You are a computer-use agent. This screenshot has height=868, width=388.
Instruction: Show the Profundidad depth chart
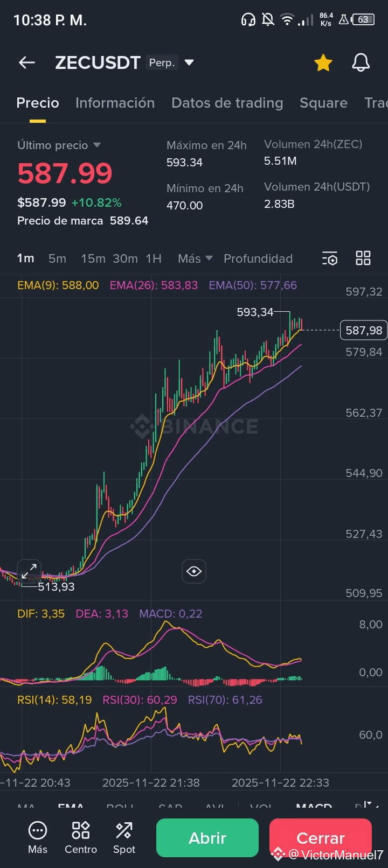258,258
